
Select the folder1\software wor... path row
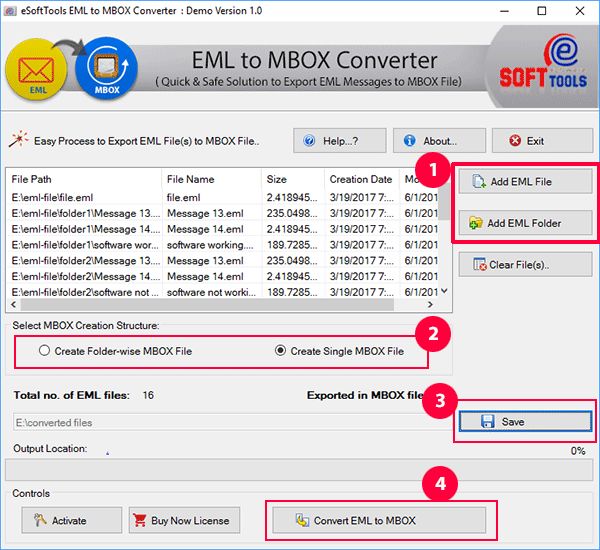85,245
